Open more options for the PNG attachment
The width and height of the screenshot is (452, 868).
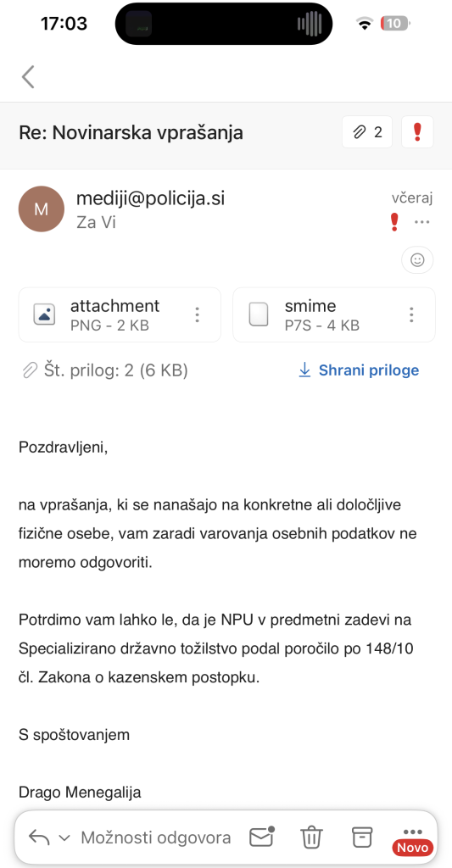(198, 314)
